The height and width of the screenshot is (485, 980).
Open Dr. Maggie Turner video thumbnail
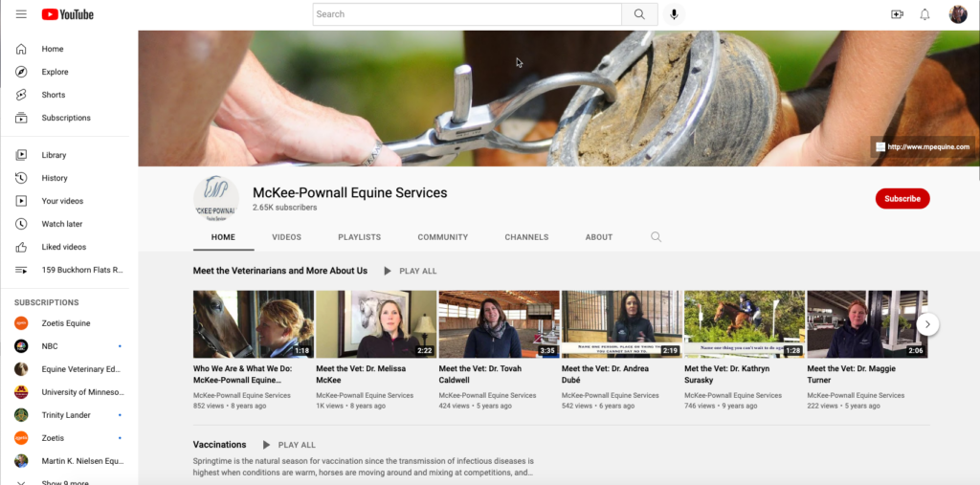[867, 323]
